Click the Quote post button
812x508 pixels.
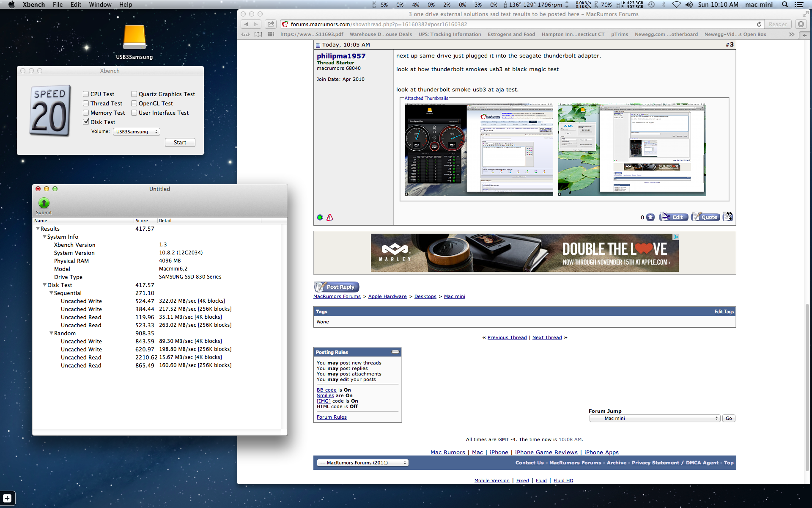[x=705, y=217]
